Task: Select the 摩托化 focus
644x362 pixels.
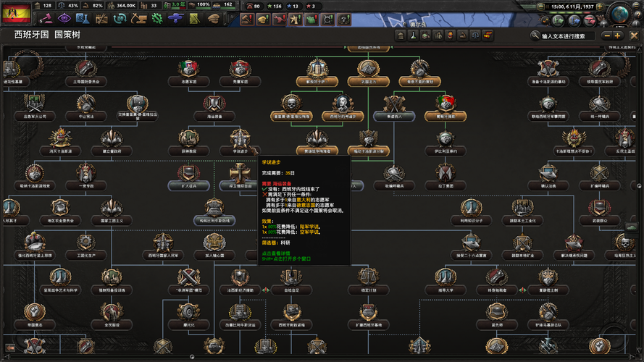Action: 188,316
